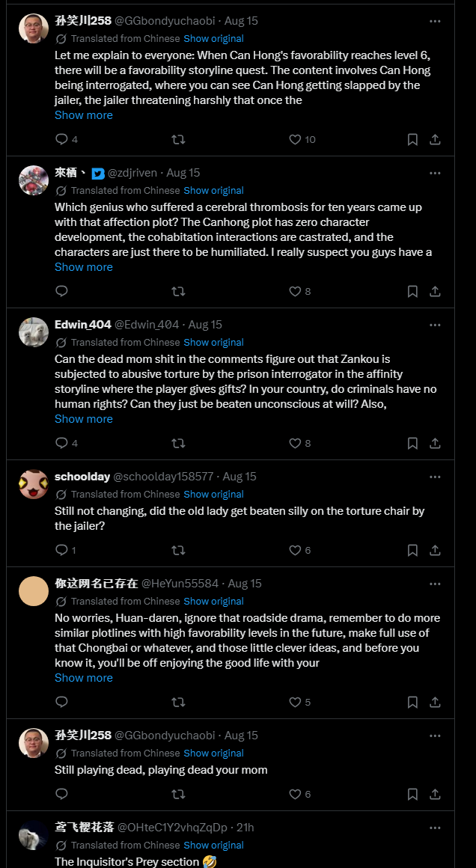Bookmark the @zdjriven tweet
The width and height of the screenshot is (476, 868).
412,291
